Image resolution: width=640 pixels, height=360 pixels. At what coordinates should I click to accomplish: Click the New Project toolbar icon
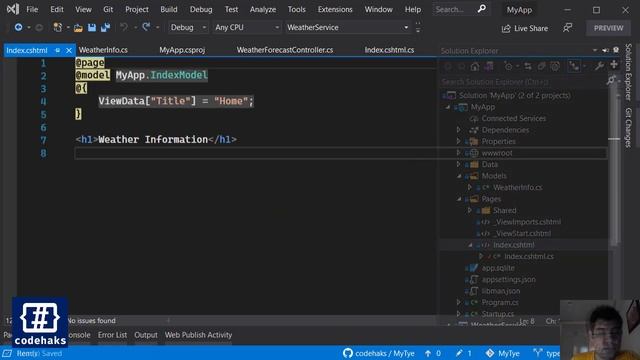point(57,27)
